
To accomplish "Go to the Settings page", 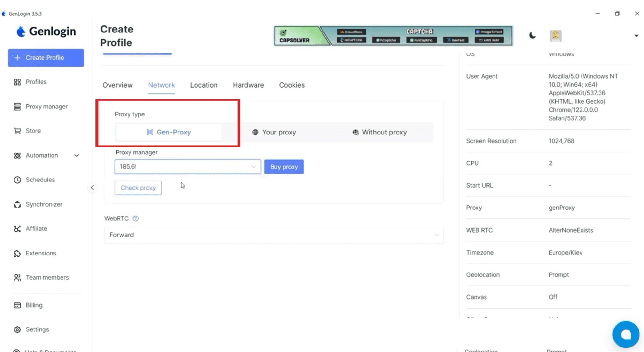I will click(x=37, y=329).
